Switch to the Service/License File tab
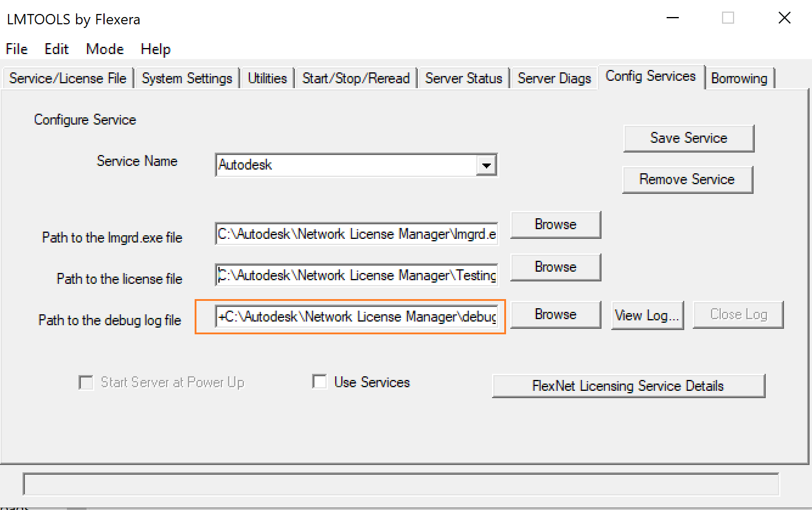The image size is (812, 510). point(68,78)
